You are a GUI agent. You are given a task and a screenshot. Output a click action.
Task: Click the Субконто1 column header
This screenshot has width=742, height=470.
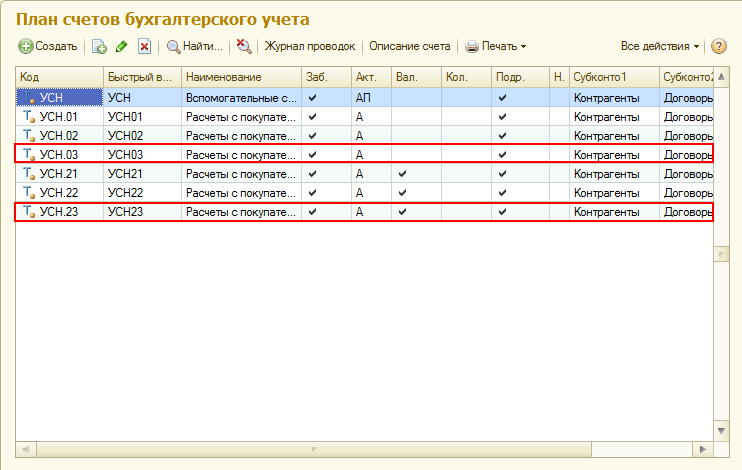point(614,77)
